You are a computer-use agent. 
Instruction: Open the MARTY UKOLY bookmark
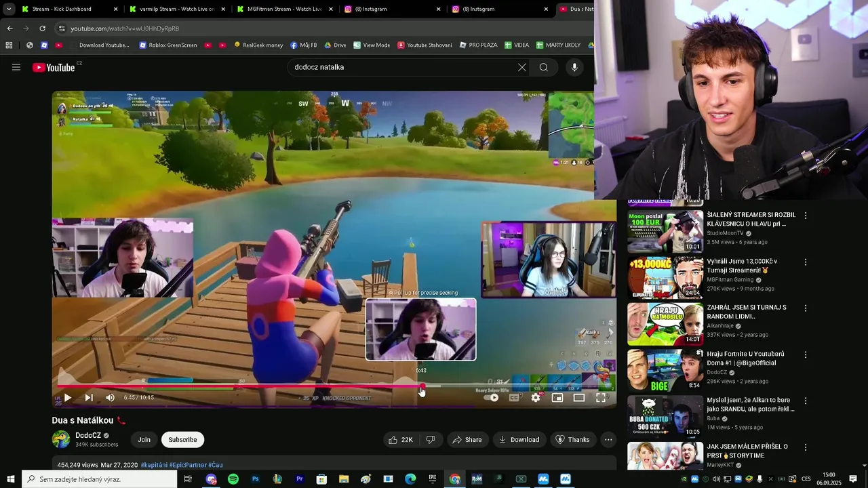point(558,45)
